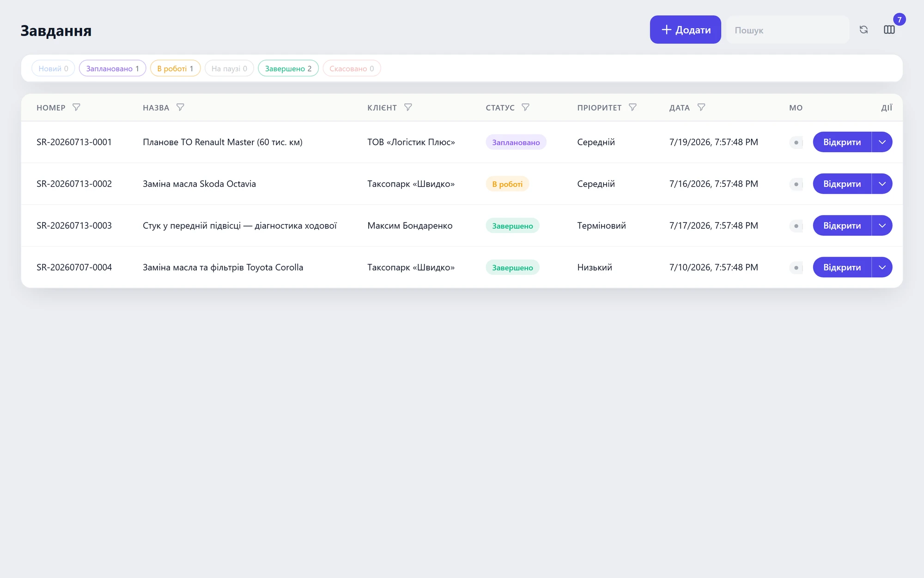Click the Низький priority cell
Image resolution: width=924 pixels, height=578 pixels.
pyautogui.click(x=595, y=267)
